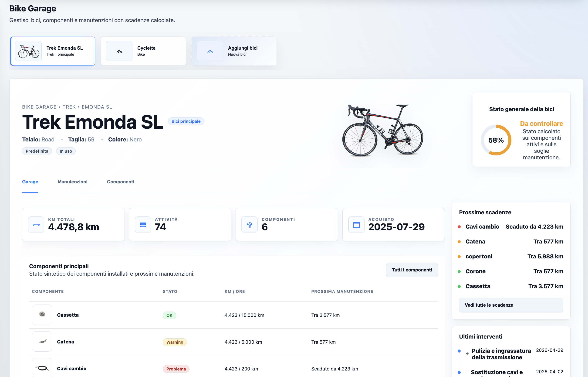The height and width of the screenshot is (377, 588).
Task: Click the Cavi cambio cable thumbnail icon
Action: (x=42, y=368)
